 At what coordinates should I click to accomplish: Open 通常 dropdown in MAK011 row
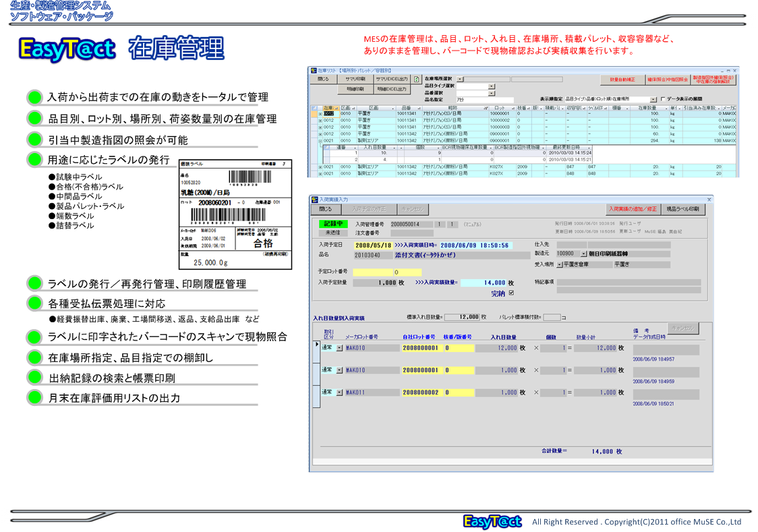(339, 392)
